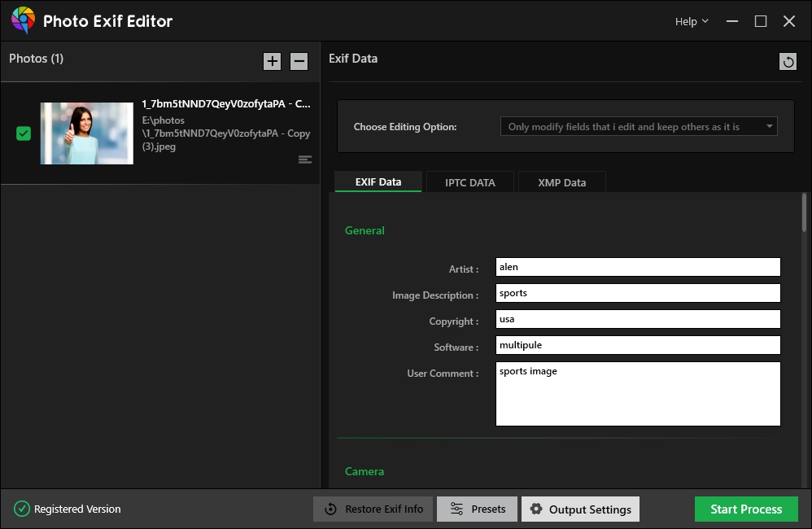Switch to the EXIF Data tab
812x529 pixels.
tap(378, 181)
